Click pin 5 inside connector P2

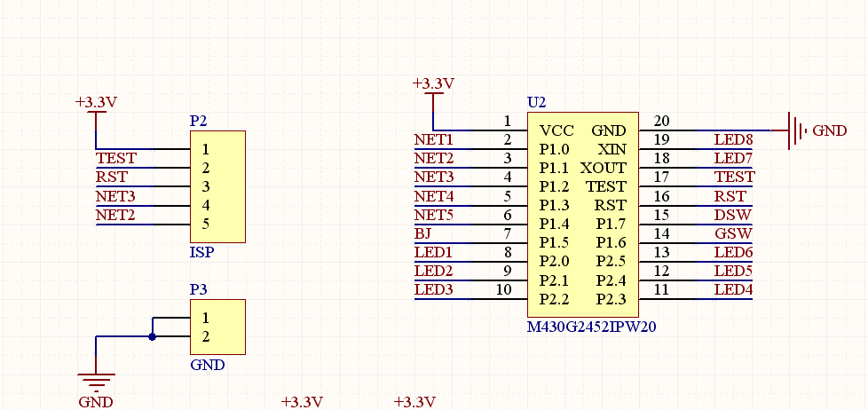pos(205,225)
